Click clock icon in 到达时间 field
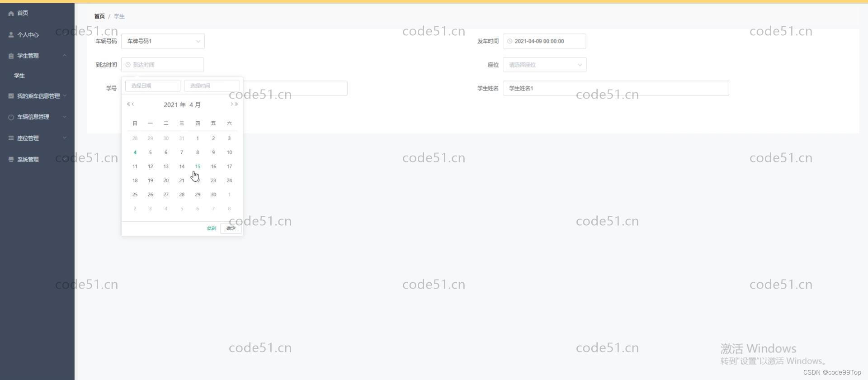 (x=128, y=65)
